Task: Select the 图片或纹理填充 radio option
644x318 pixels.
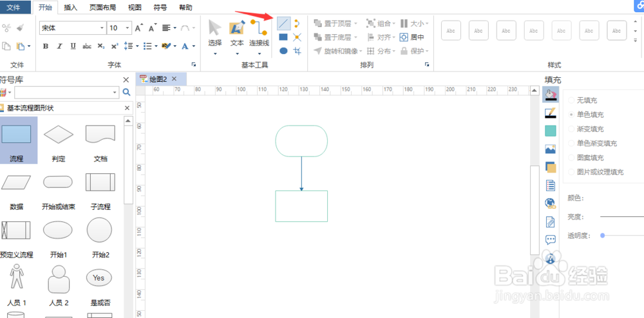Action: (571, 172)
